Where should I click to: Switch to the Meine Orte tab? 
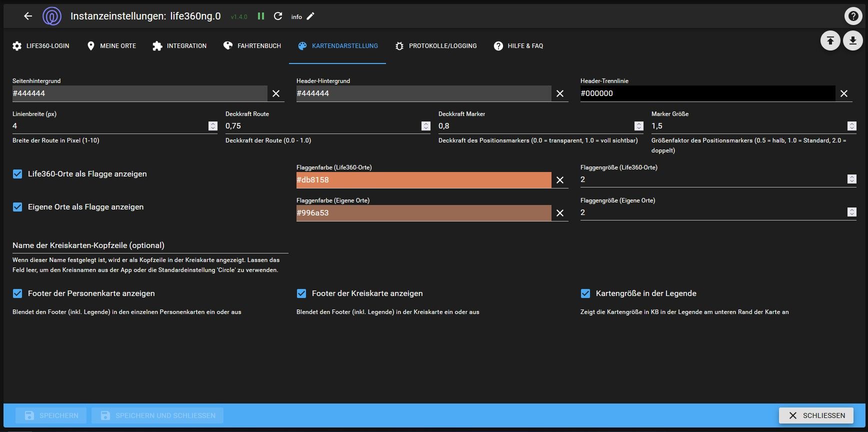[x=111, y=46]
